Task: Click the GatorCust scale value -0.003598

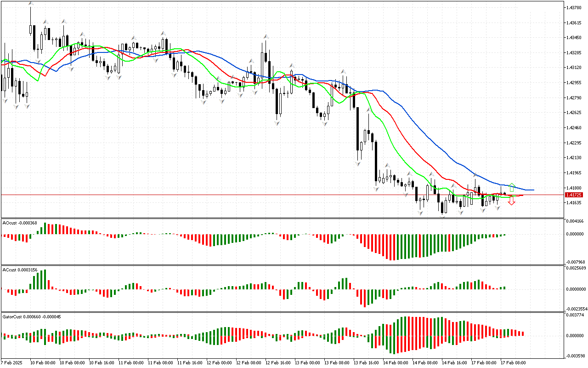Action: [576, 356]
